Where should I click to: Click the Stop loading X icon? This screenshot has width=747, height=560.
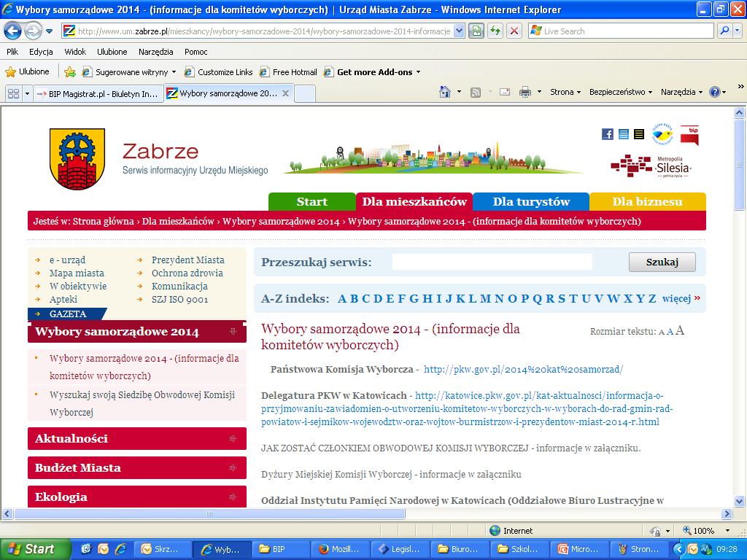tap(514, 31)
